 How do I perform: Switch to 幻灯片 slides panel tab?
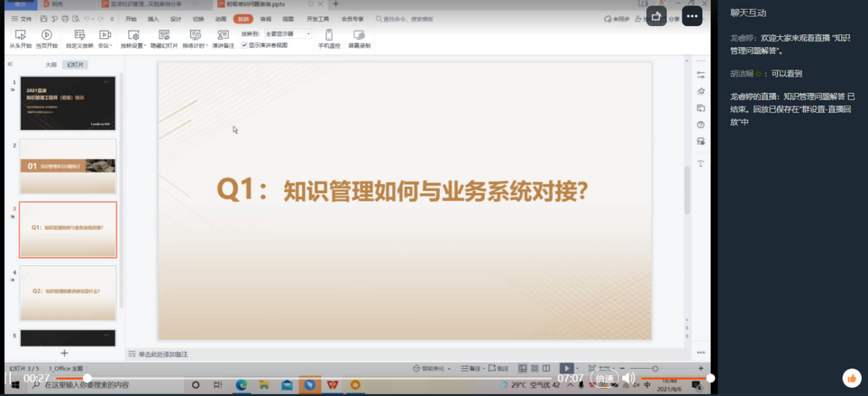point(75,64)
